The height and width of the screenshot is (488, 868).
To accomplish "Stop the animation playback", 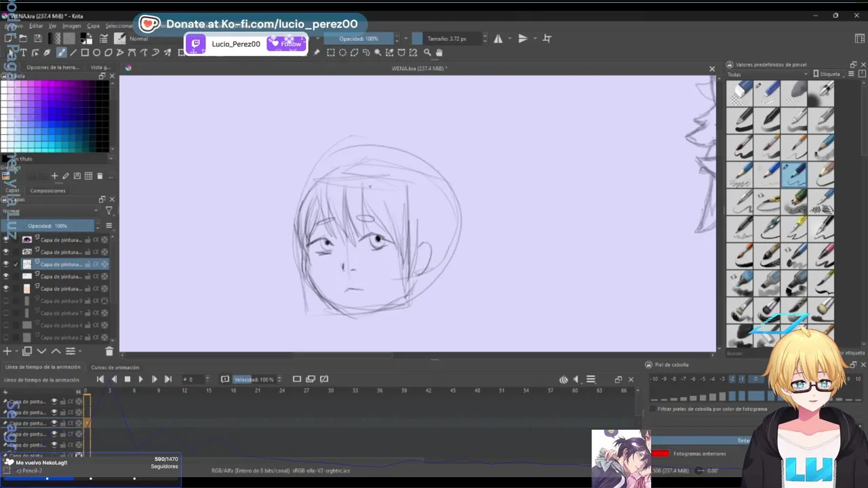I will click(127, 380).
